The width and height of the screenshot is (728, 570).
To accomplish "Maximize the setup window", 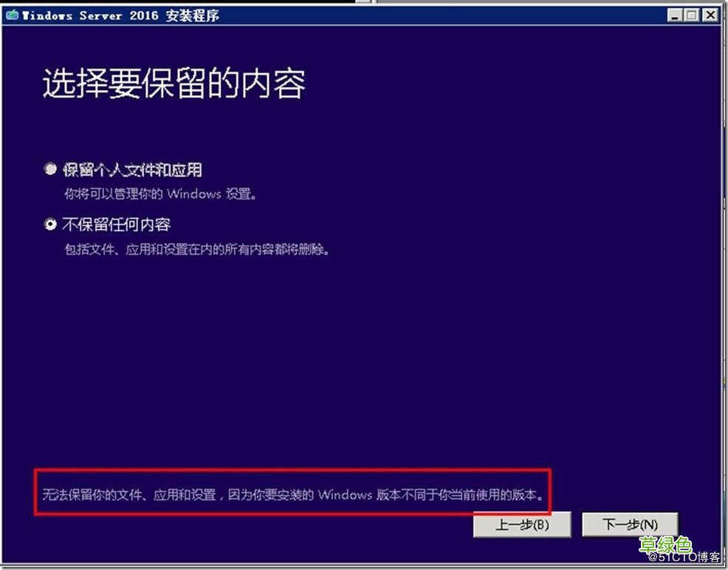I will [x=690, y=14].
